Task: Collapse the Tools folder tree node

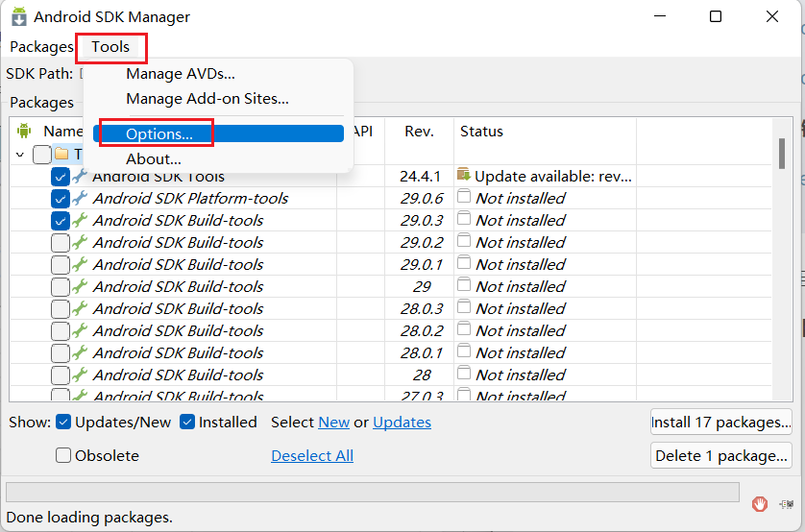Action: pyautogui.click(x=20, y=154)
